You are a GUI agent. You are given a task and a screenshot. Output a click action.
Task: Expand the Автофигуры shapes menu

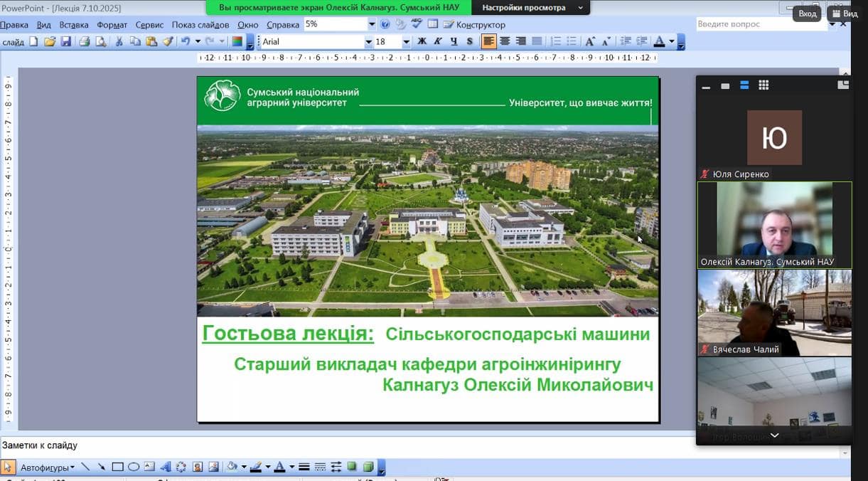48,467
